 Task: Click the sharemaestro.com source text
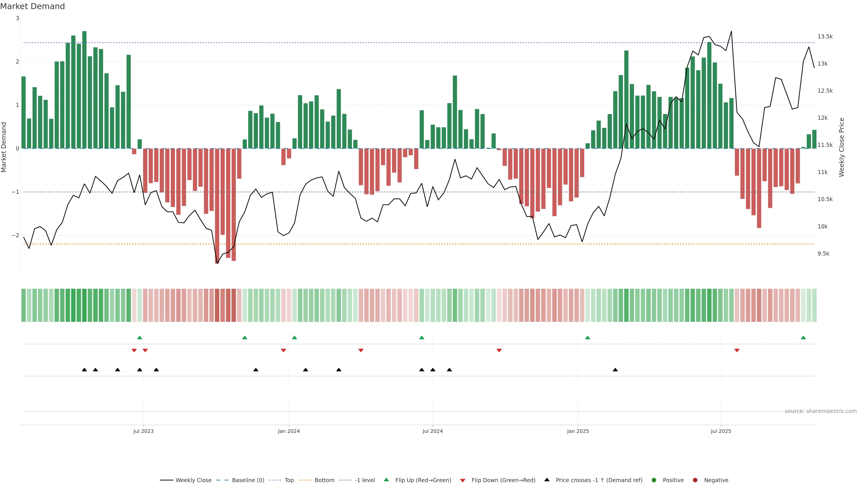821,411
